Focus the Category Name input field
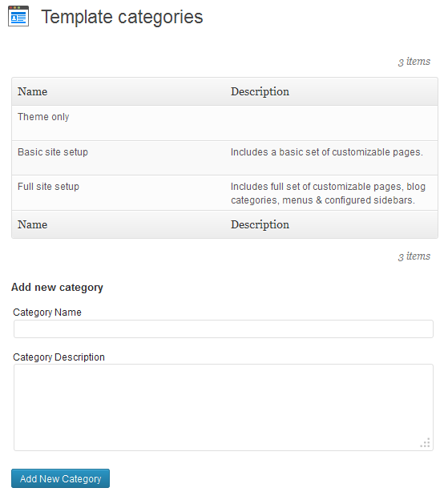The image size is (448, 500). 224,329
